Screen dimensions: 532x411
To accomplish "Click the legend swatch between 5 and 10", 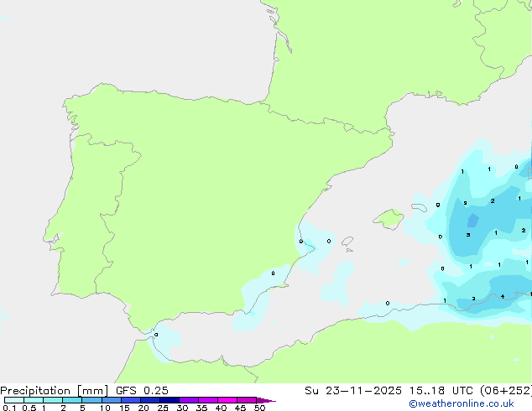I will 91,400.
